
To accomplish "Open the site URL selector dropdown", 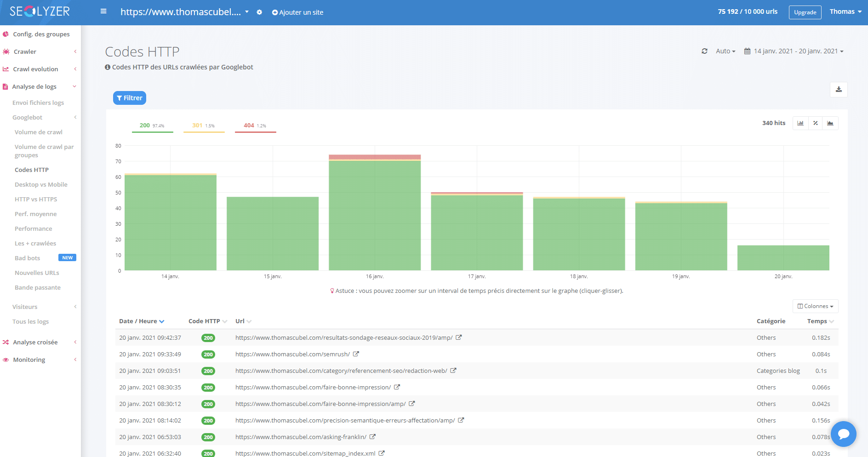I will point(184,12).
